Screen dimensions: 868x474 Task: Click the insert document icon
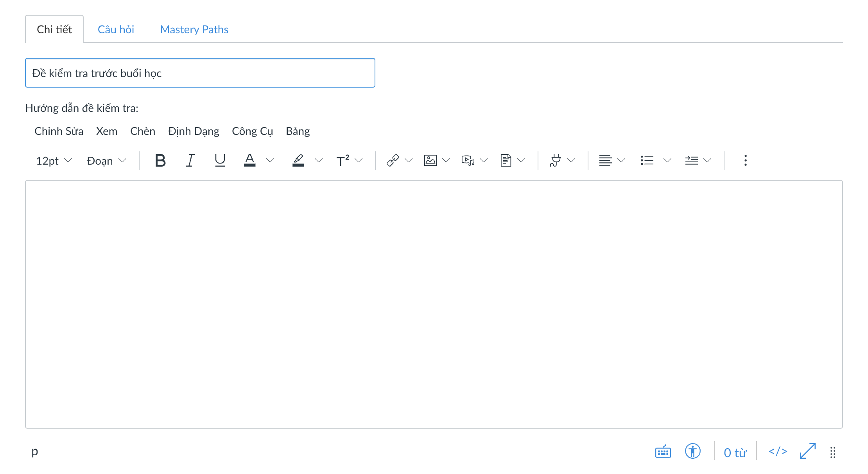pos(506,160)
